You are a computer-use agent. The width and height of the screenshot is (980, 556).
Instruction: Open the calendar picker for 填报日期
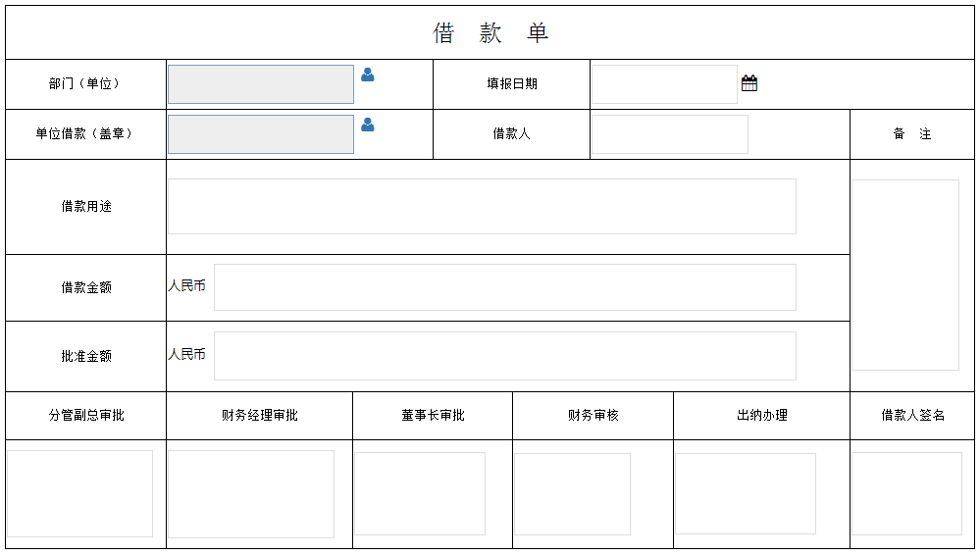click(x=749, y=83)
